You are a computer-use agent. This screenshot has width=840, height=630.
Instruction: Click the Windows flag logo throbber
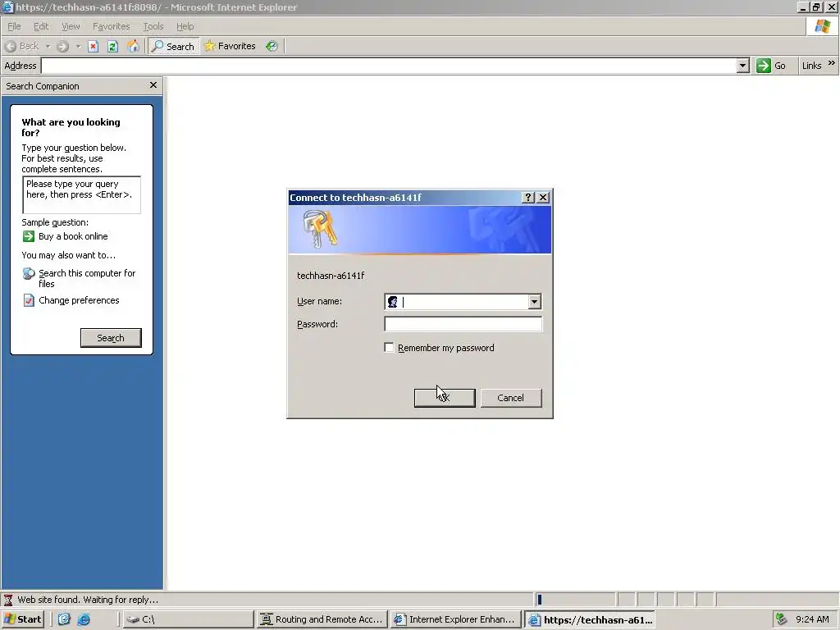pos(822,26)
